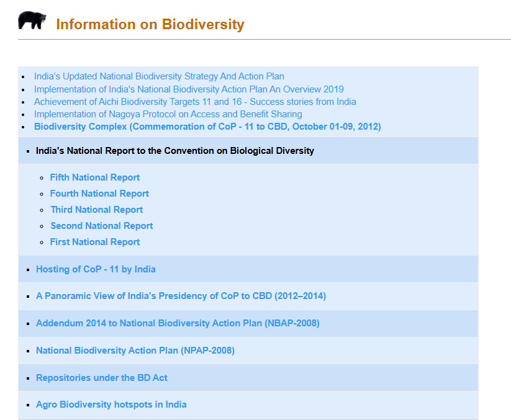
Task: Click the bear icon beside the heading
Action: coord(32,20)
